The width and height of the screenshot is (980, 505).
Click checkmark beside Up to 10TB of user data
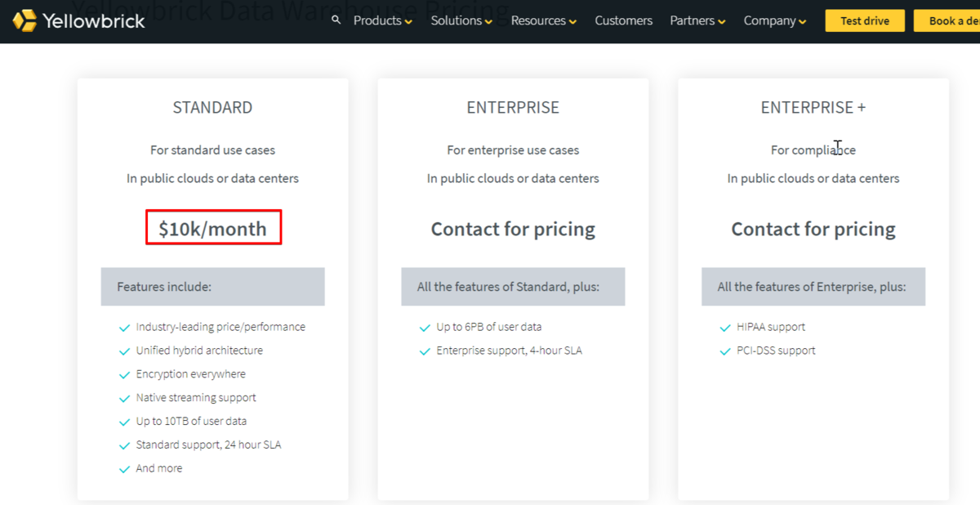[125, 422]
